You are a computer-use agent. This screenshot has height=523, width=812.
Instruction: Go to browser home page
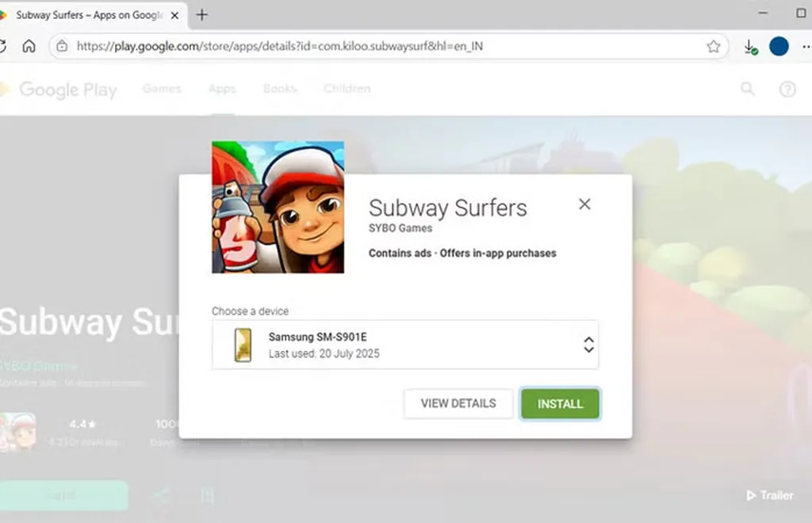(29, 46)
